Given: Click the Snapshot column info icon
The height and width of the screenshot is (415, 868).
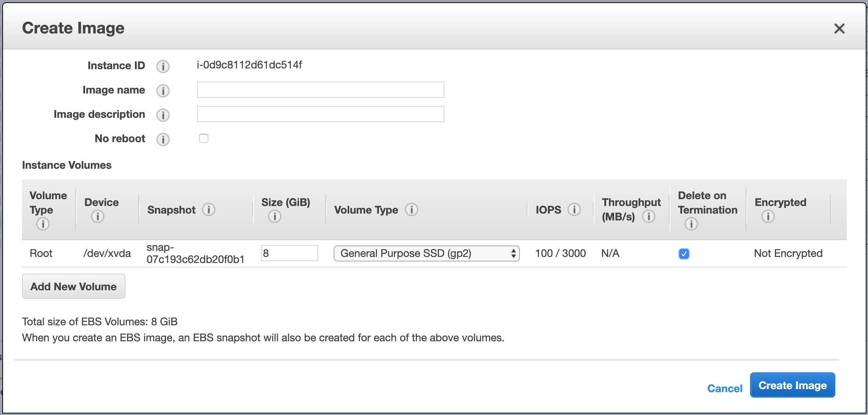Looking at the screenshot, I should point(209,209).
